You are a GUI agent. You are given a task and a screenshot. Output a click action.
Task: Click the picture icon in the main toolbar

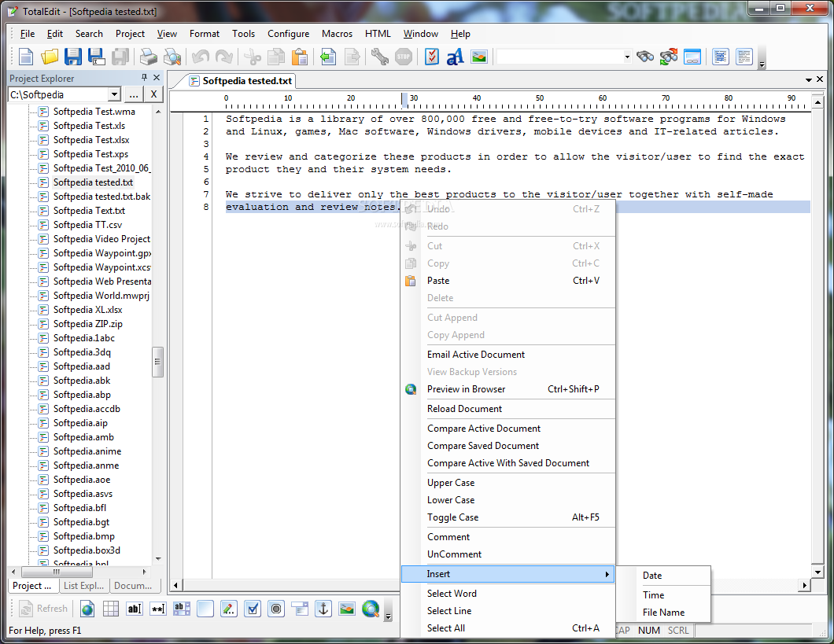click(x=478, y=57)
